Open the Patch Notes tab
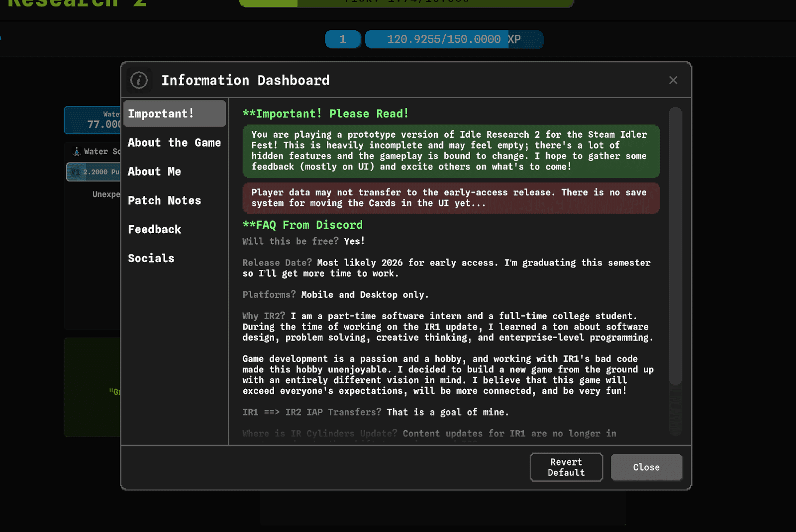 pyautogui.click(x=175, y=200)
